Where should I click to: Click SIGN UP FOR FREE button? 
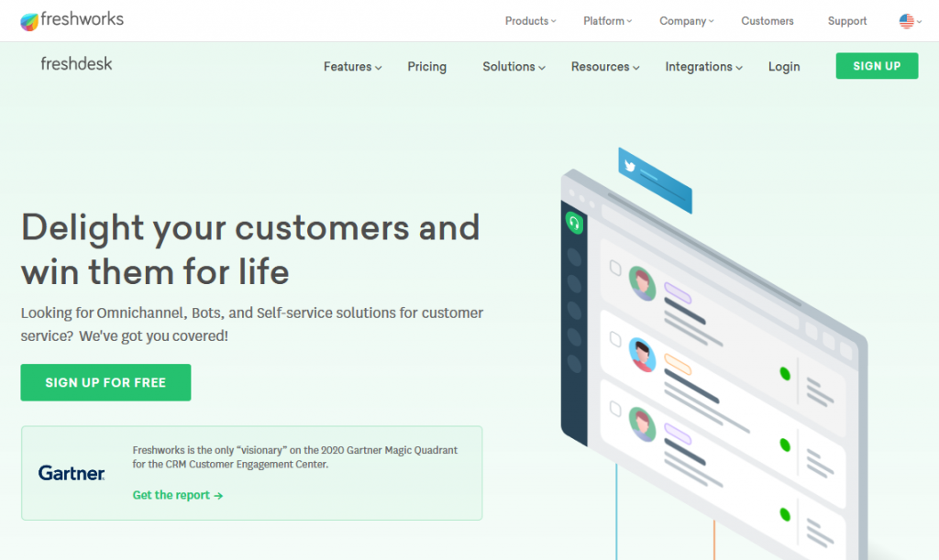(x=106, y=382)
